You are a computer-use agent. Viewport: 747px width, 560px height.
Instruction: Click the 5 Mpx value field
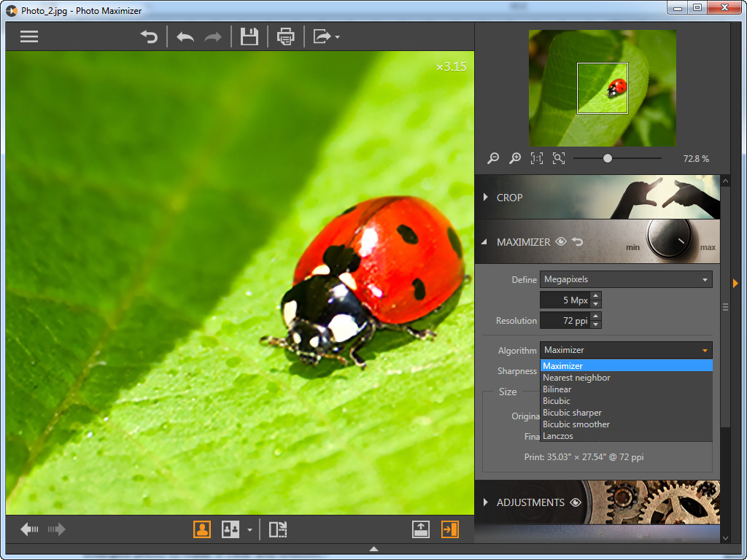pos(565,300)
